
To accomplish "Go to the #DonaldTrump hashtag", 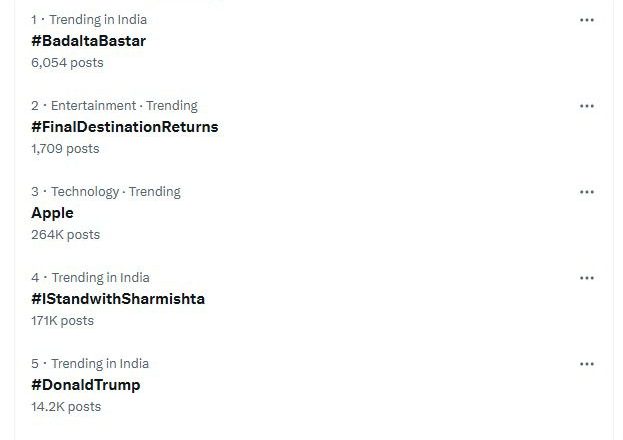I will point(85,385).
